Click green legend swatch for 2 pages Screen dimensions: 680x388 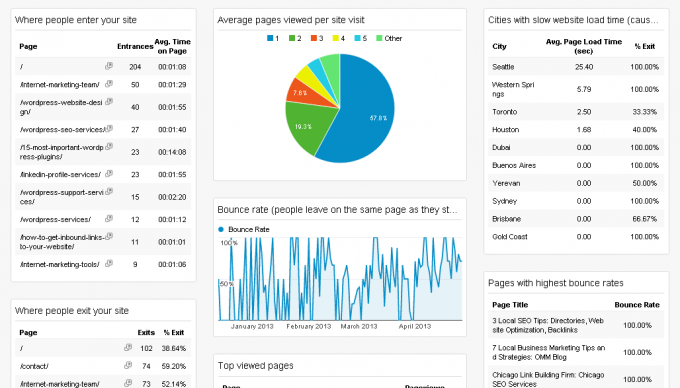[292, 38]
